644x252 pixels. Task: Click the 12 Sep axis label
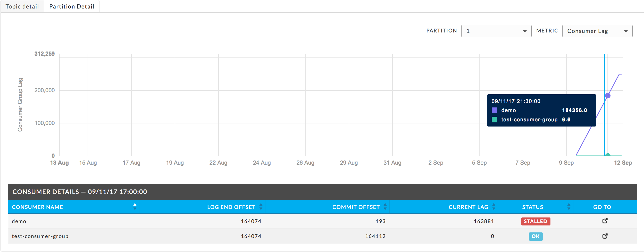[623, 163]
